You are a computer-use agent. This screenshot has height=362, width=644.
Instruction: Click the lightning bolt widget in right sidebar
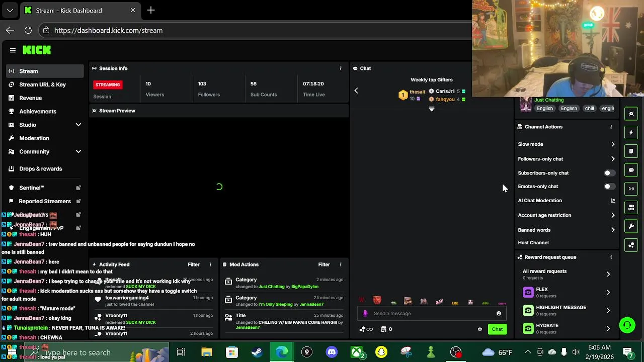631,133
